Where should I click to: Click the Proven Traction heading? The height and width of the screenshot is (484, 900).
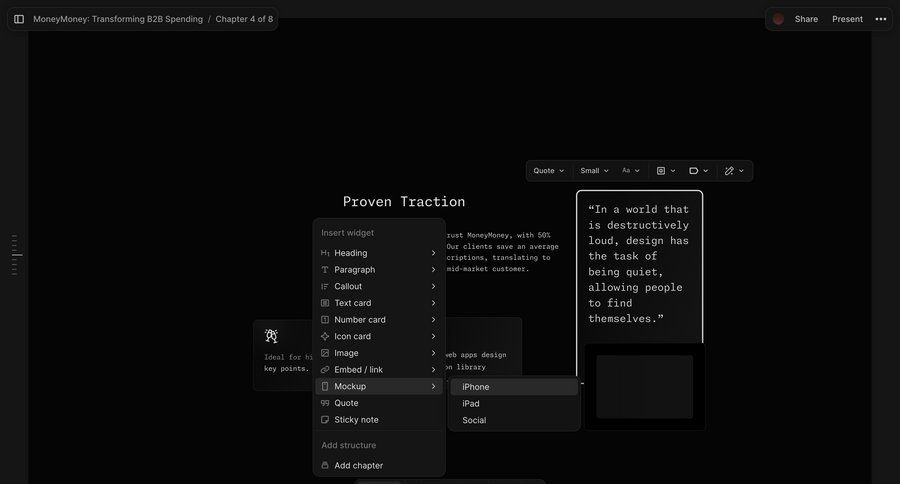click(404, 202)
